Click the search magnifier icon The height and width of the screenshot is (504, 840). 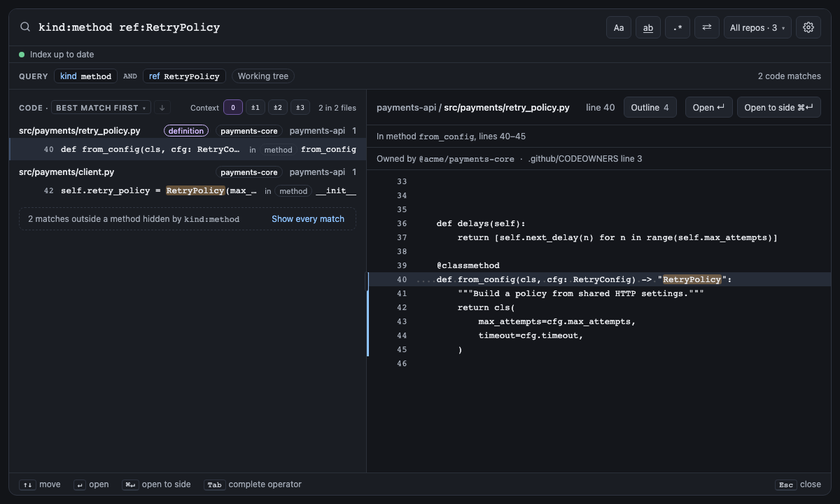coord(25,27)
